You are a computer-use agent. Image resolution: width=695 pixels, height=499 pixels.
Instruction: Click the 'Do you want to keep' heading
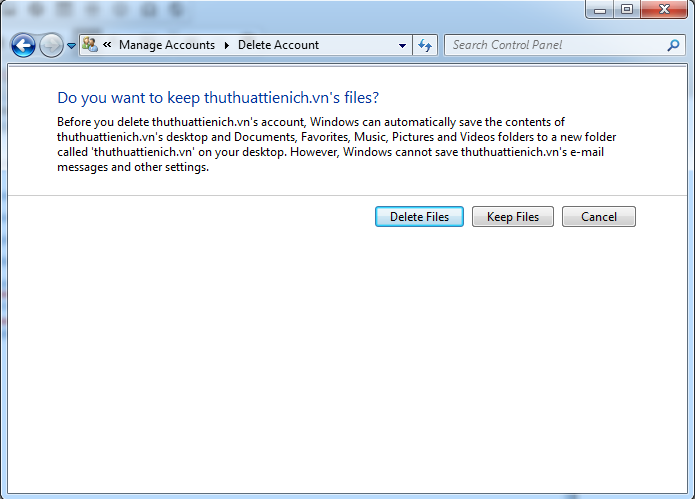tap(218, 98)
